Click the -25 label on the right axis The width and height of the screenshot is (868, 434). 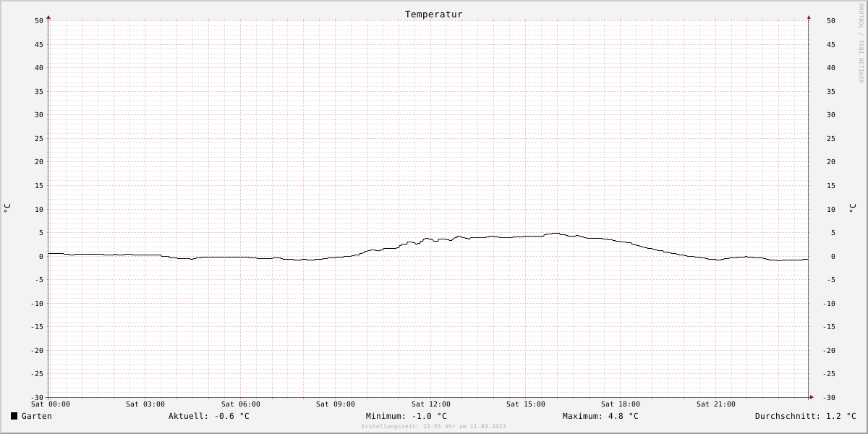pyautogui.click(x=828, y=374)
